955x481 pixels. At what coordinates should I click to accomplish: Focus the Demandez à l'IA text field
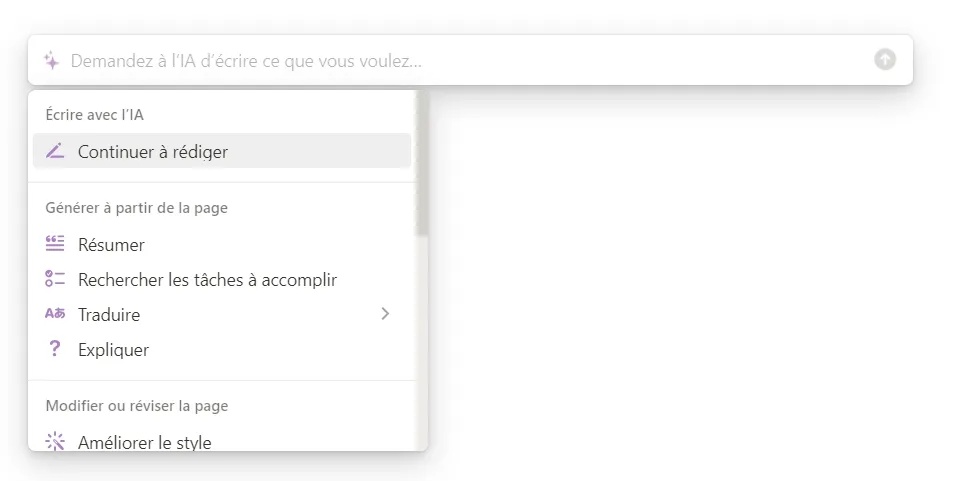[x=469, y=60]
